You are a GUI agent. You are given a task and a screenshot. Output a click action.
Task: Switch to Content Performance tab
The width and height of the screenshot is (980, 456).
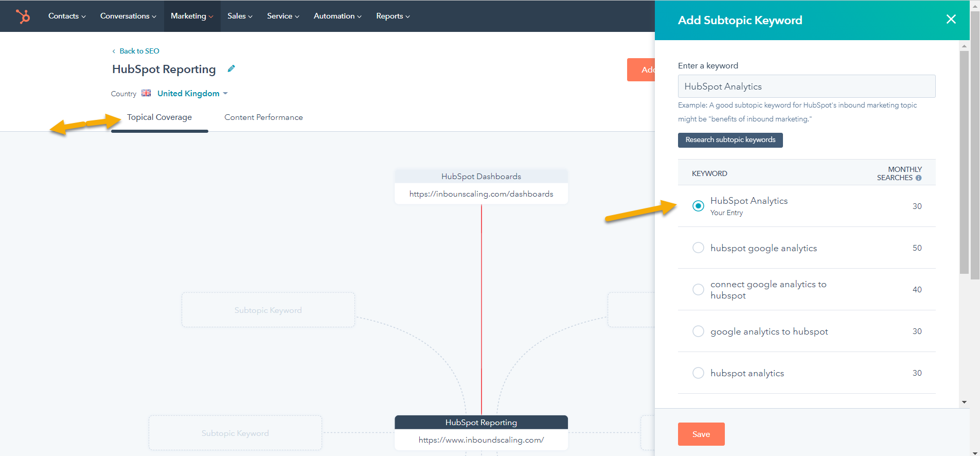[x=263, y=117]
